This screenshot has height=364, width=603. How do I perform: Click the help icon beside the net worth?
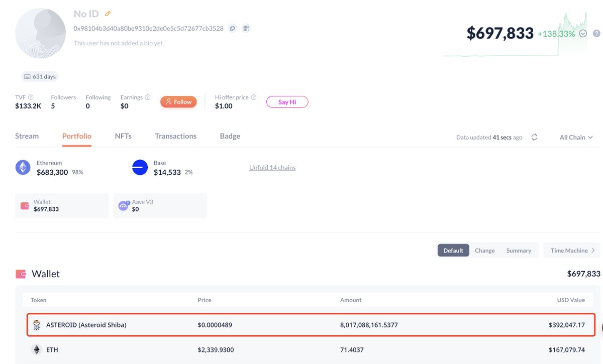click(x=596, y=34)
